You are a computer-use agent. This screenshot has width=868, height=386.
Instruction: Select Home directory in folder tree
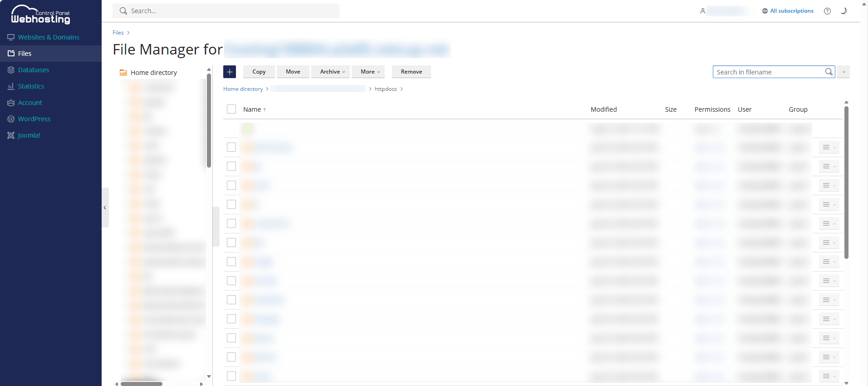point(153,73)
